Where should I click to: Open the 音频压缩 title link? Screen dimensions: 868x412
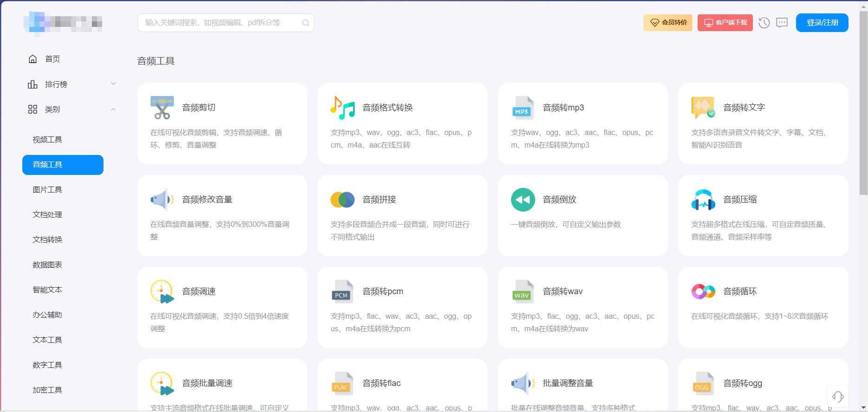(x=740, y=200)
